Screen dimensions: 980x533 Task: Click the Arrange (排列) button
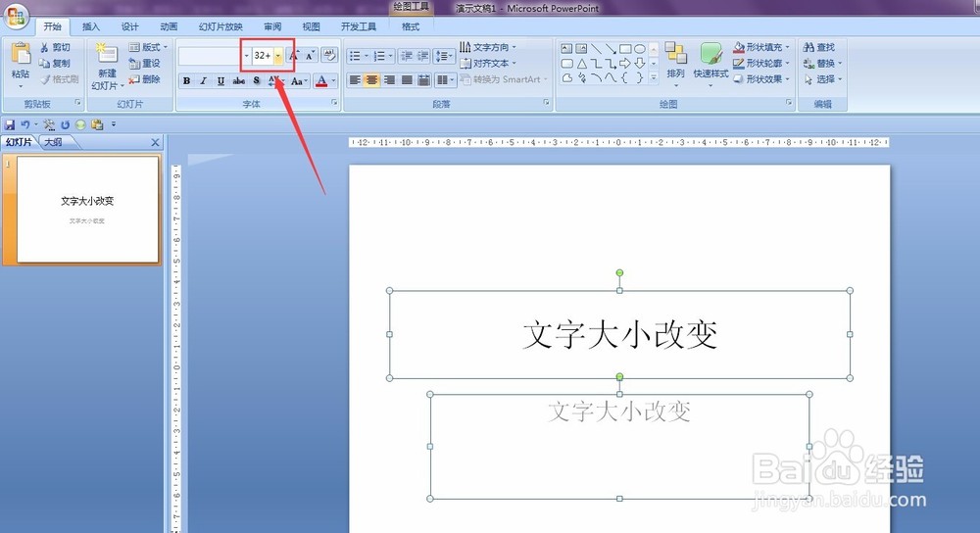click(675, 63)
